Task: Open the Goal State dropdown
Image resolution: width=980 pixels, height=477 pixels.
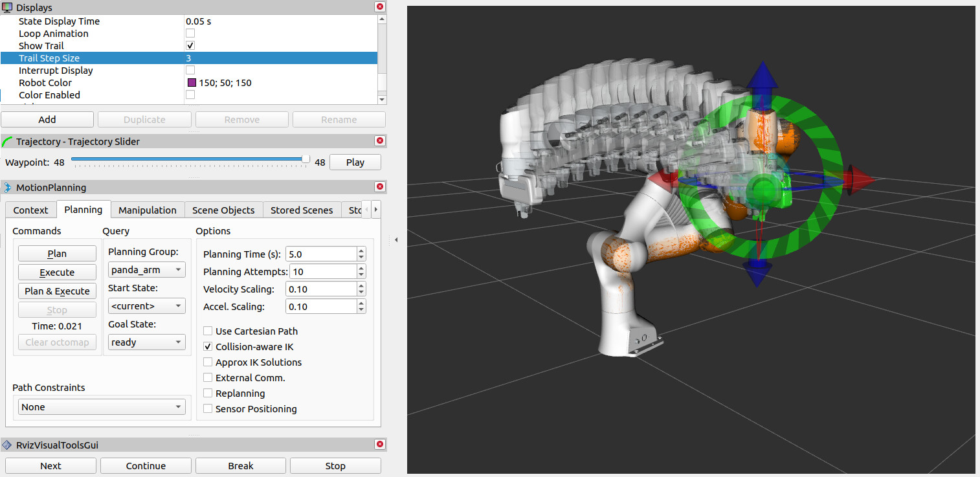Action: [x=146, y=342]
